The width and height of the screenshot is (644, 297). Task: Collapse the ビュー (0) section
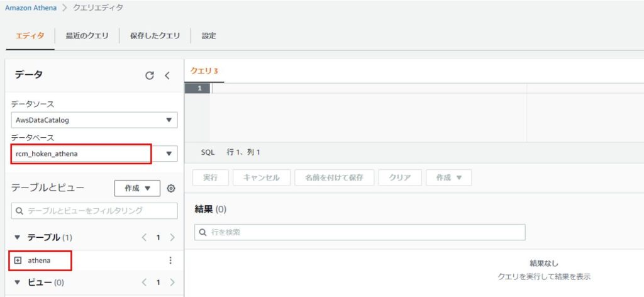tap(17, 282)
